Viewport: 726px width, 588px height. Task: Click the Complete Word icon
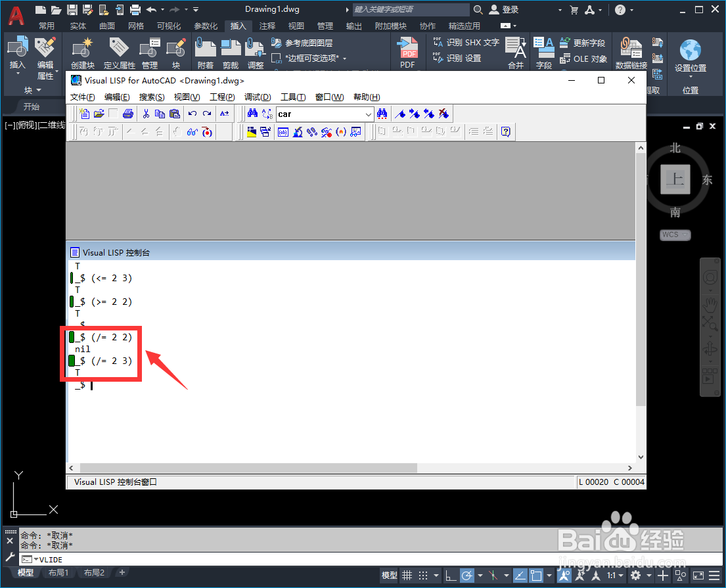(225, 114)
